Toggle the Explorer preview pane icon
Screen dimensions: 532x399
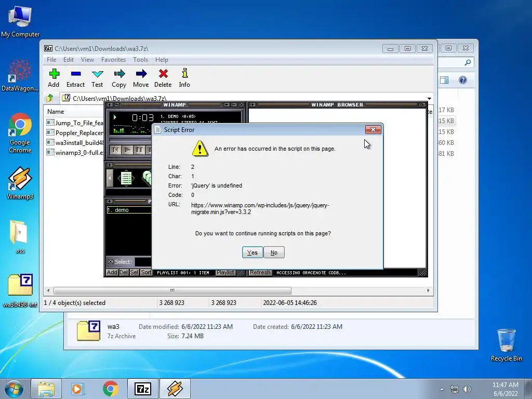(444, 80)
